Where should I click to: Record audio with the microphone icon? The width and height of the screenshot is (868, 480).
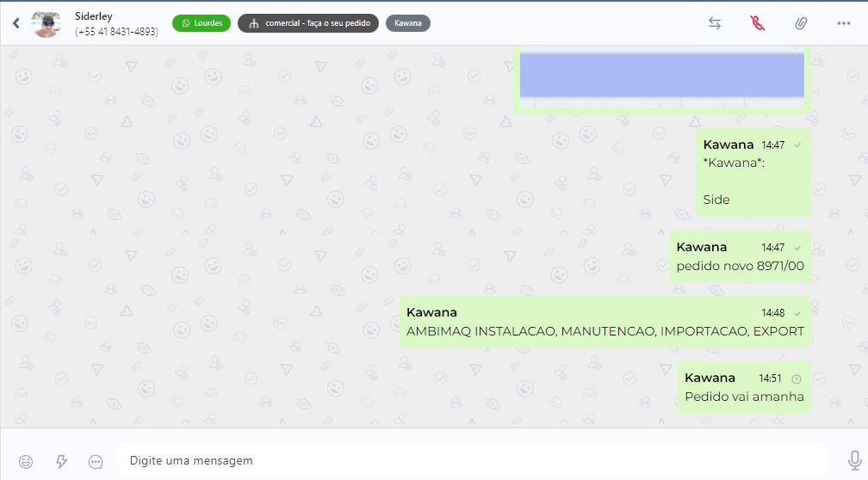click(854, 460)
